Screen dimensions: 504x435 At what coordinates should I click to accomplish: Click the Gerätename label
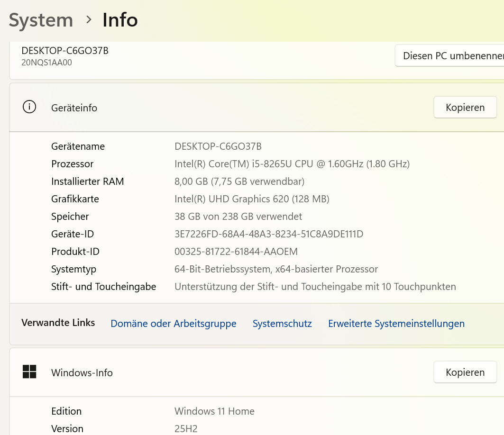(78, 146)
